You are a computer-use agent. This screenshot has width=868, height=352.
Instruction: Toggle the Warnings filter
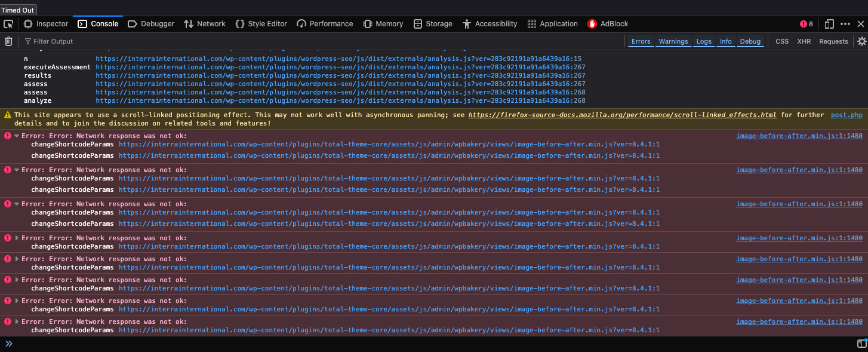point(673,41)
